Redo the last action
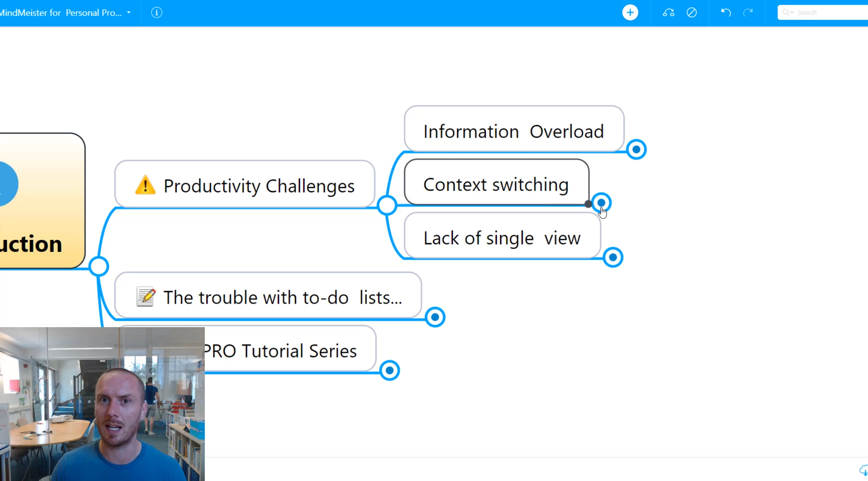Screen dimensions: 868x481 point(748,12)
